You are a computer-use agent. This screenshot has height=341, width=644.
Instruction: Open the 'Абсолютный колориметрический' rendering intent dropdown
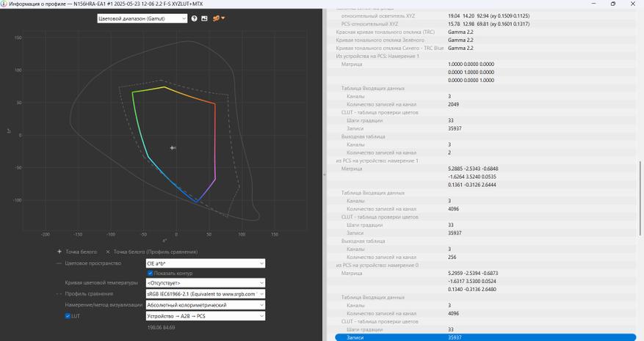point(206,305)
